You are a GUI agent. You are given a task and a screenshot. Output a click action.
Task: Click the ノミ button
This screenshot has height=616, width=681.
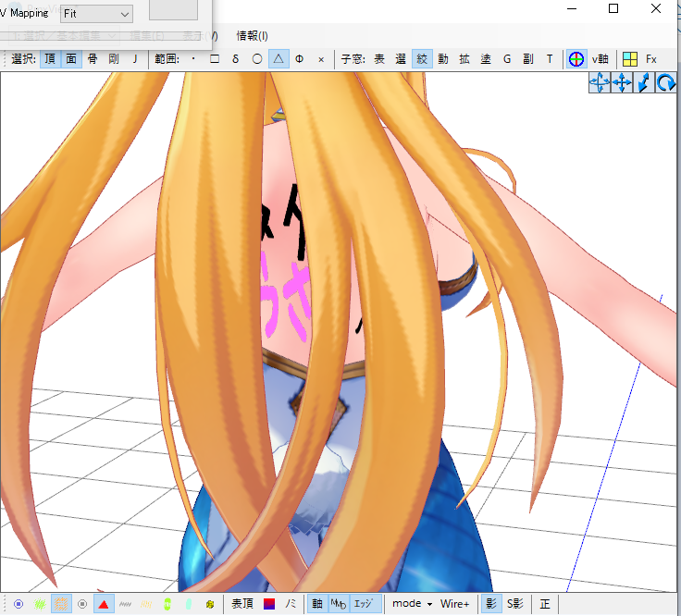[x=291, y=604]
